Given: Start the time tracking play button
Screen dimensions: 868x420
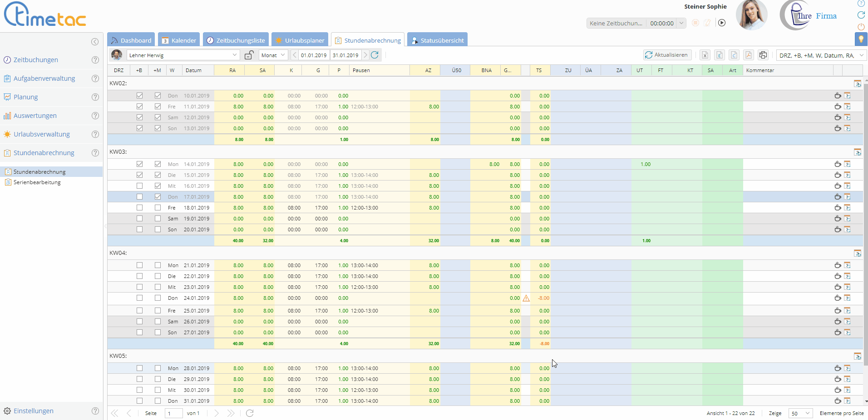Looking at the screenshot, I should point(722,23).
